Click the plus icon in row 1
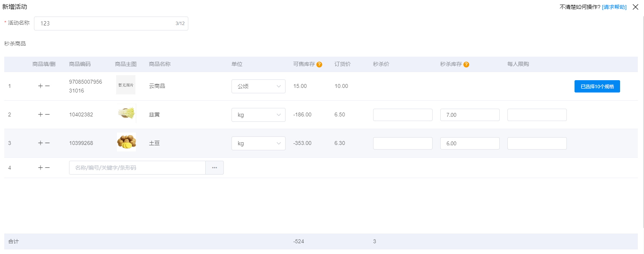Screen dimensions: 644x254 click(41, 86)
